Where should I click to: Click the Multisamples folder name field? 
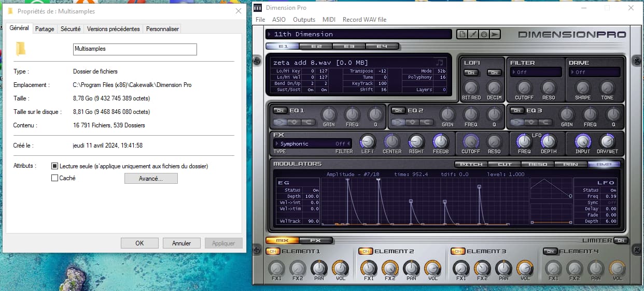(135, 49)
